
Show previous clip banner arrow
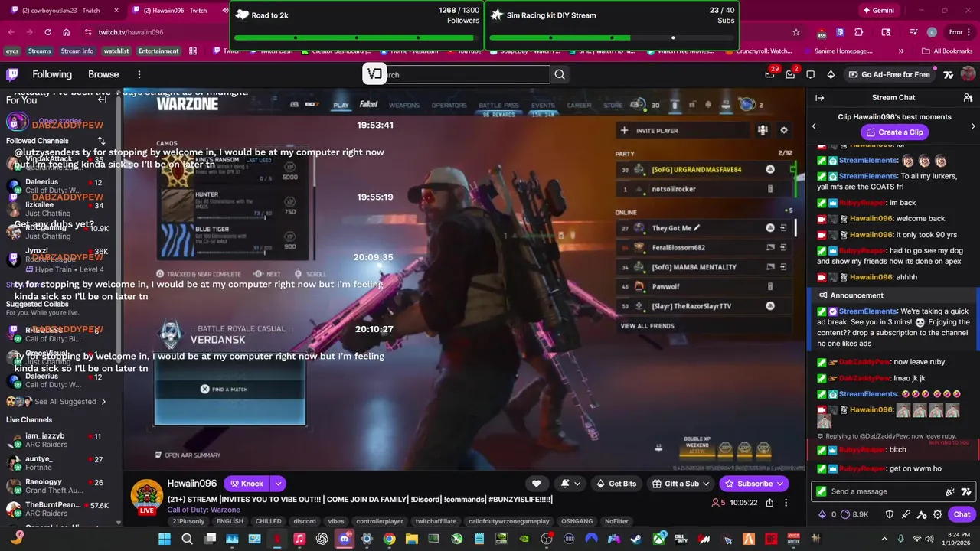pos(814,126)
